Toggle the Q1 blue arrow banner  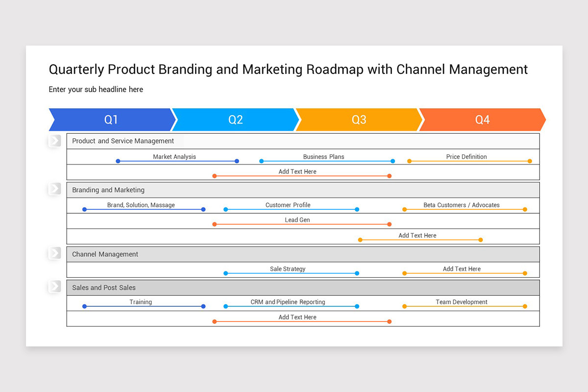pos(112,119)
